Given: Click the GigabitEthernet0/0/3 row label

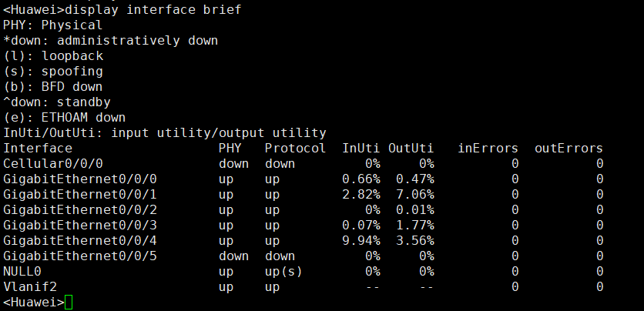Looking at the screenshot, I should pos(80,226).
